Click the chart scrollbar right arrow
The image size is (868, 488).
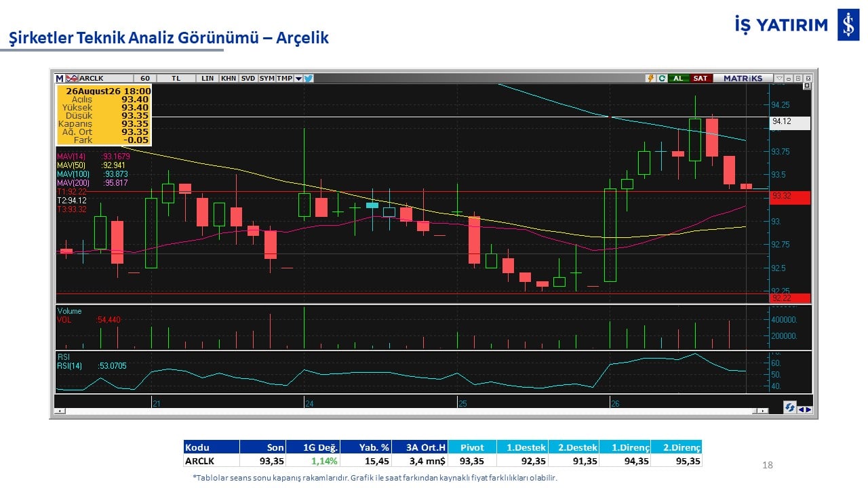coord(764,411)
